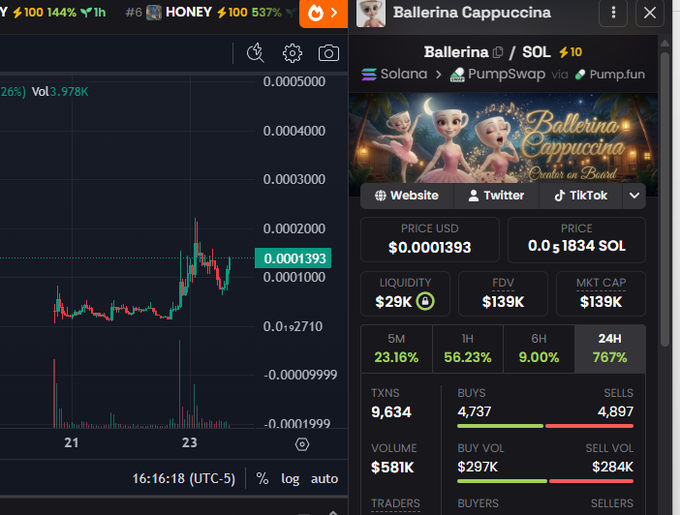This screenshot has height=515, width=680.
Task: Click the liquidity lock icon
Action: [x=425, y=301]
